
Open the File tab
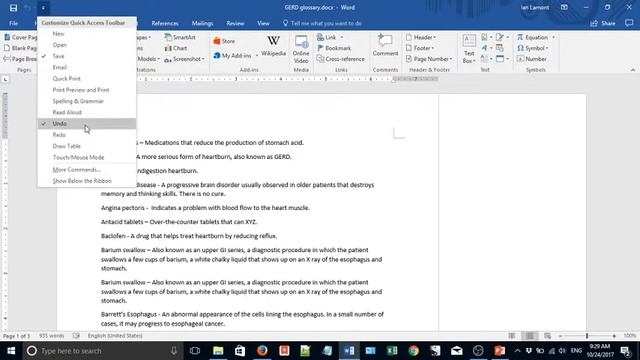click(13, 23)
